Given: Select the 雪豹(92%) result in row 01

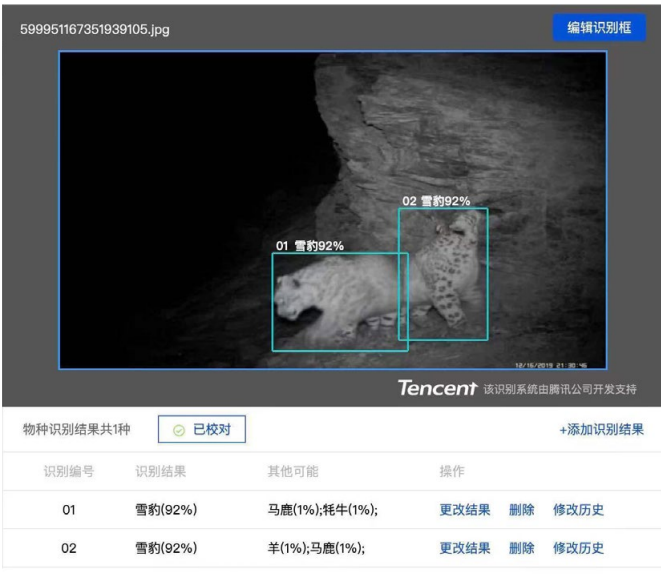Looking at the screenshot, I should point(166,510).
